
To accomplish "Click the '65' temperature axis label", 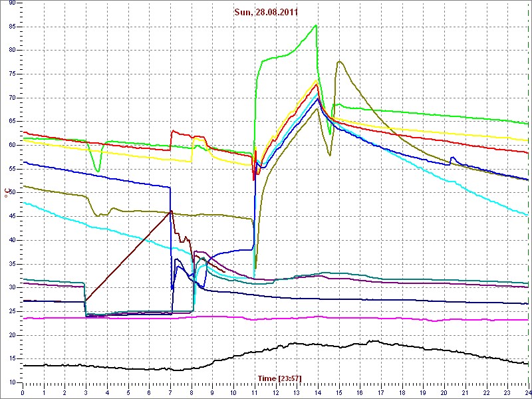I will tap(12, 122).
